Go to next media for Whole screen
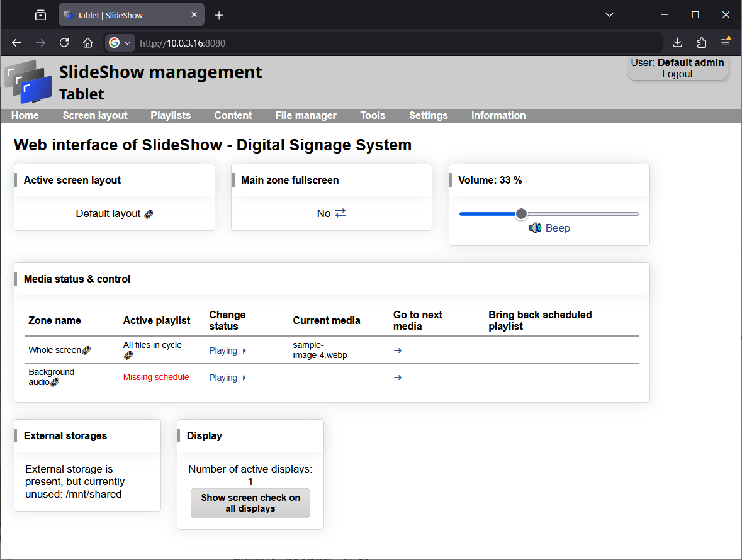 coord(398,350)
